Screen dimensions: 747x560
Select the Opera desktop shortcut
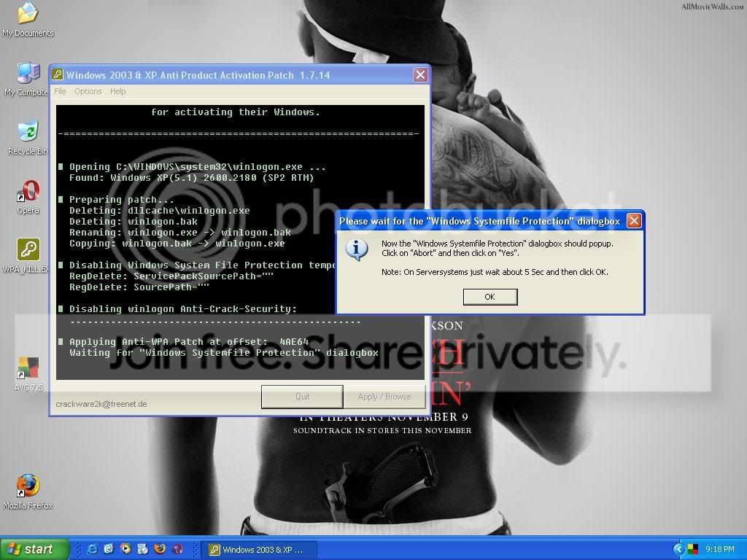tap(28, 197)
